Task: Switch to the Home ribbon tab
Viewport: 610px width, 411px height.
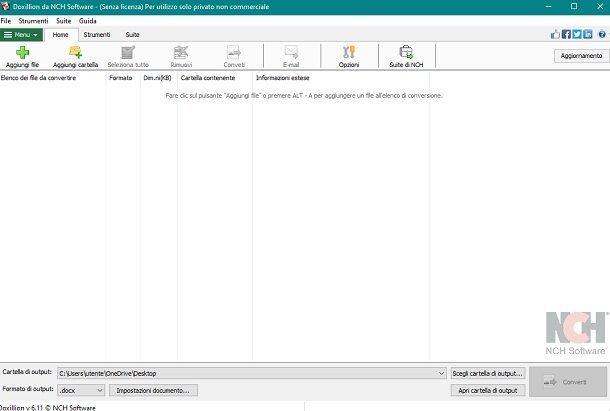Action: tap(61, 35)
